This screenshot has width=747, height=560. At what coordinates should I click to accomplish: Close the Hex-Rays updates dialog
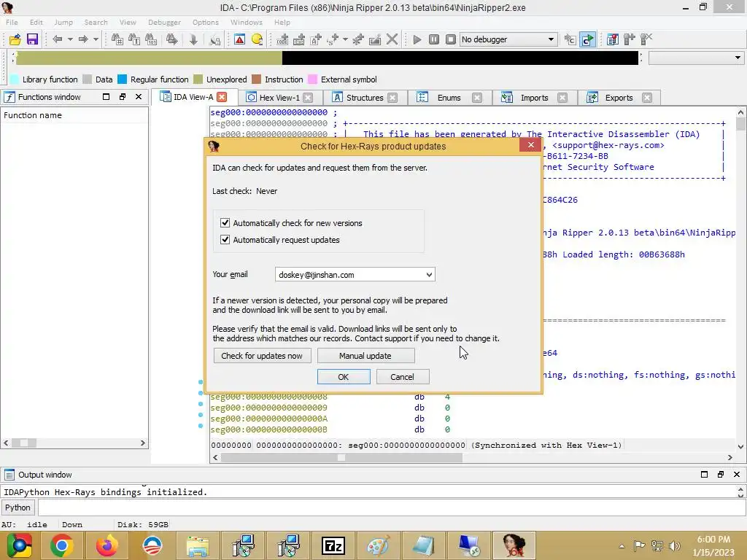pyautogui.click(x=531, y=145)
